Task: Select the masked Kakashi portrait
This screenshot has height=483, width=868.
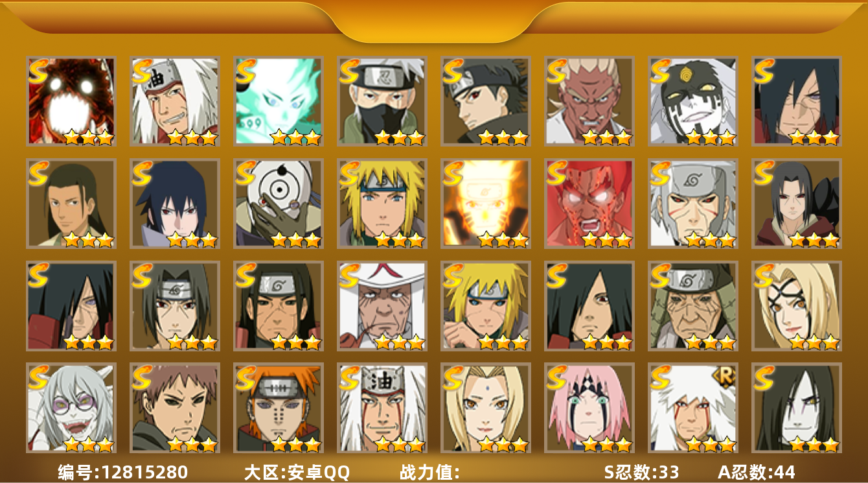Action: pos(382,101)
